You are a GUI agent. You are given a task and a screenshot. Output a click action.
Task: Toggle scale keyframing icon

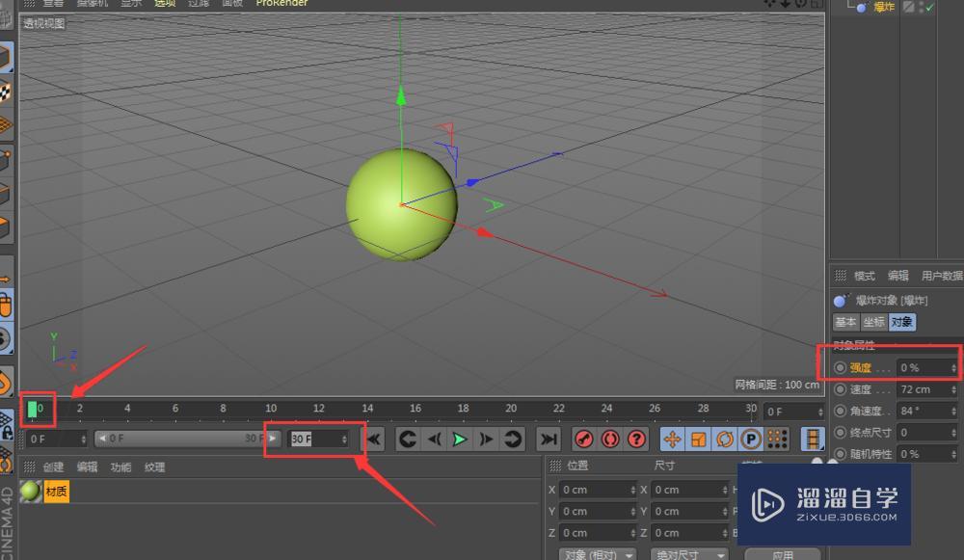point(698,439)
